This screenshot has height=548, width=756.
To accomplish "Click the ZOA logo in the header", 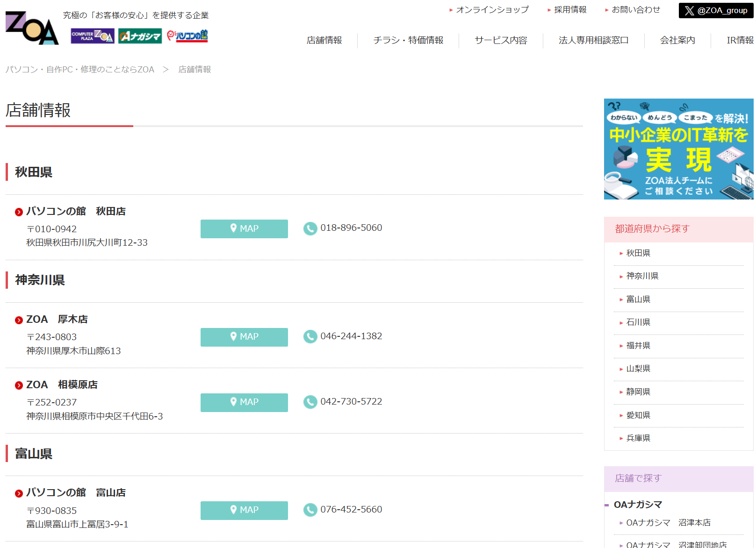I will click(32, 28).
